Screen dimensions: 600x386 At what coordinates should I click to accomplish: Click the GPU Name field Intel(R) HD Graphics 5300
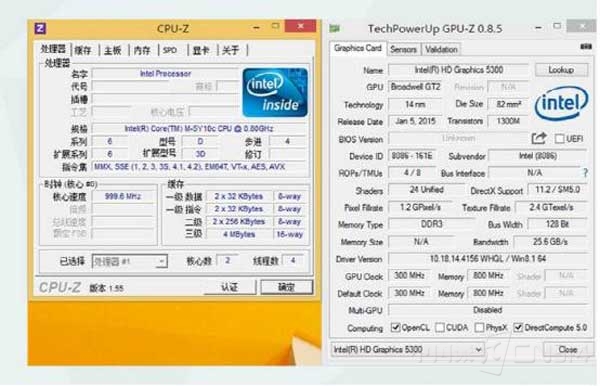point(459,70)
